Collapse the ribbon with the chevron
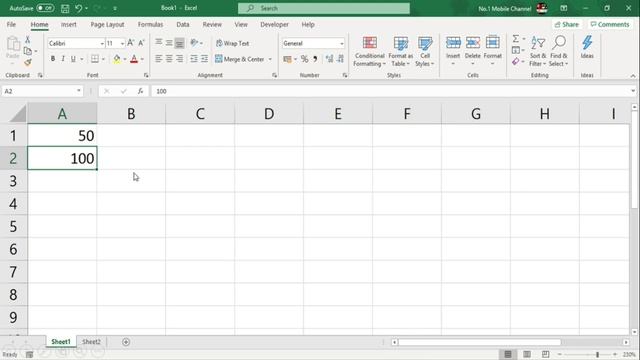 633,76
